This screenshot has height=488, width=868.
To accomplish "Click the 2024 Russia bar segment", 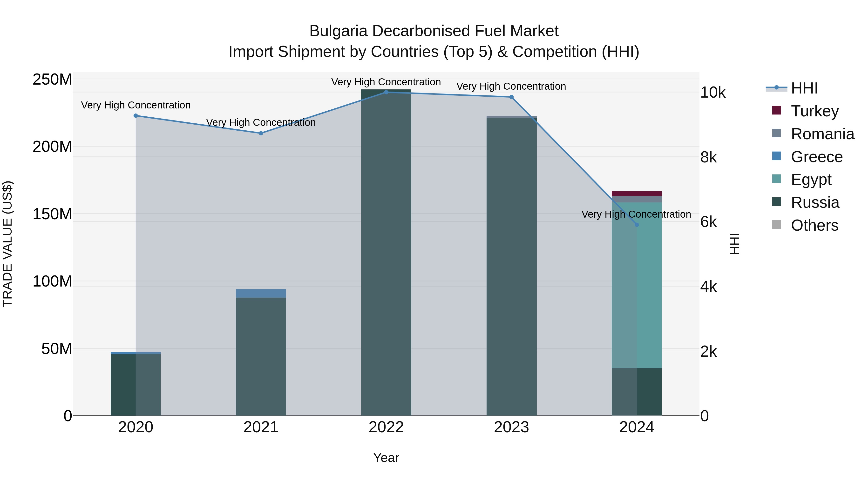I will [x=637, y=392].
